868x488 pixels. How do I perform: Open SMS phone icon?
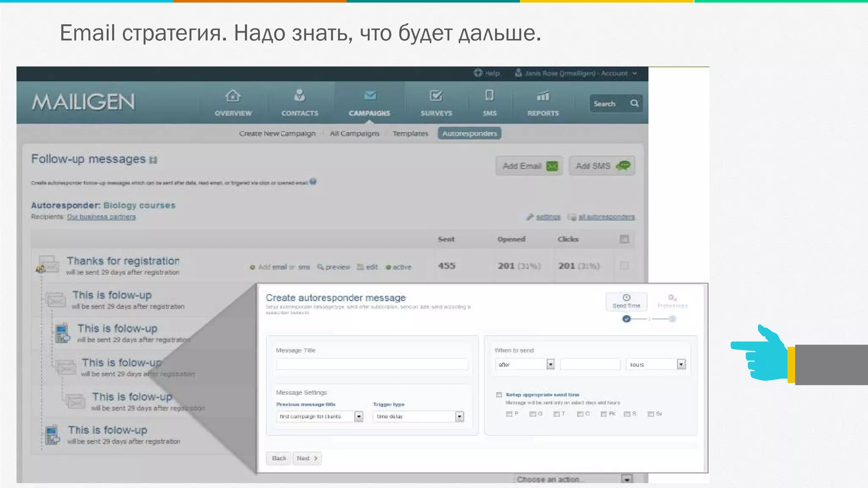pos(489,95)
